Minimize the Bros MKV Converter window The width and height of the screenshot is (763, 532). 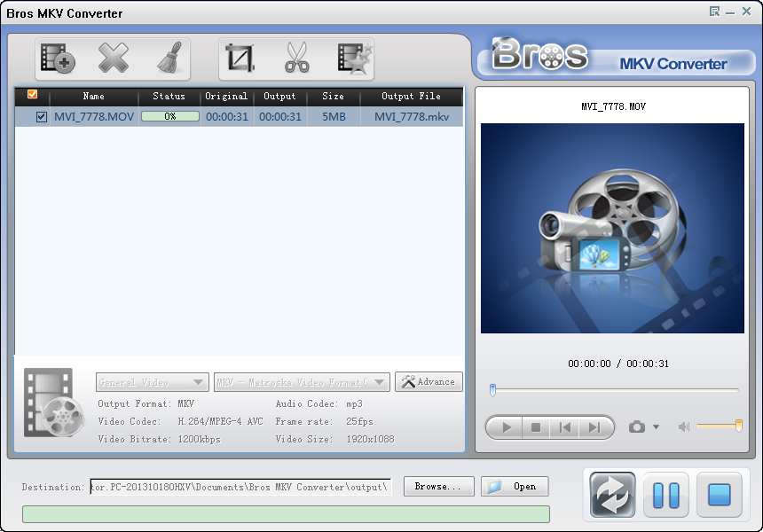pos(730,12)
